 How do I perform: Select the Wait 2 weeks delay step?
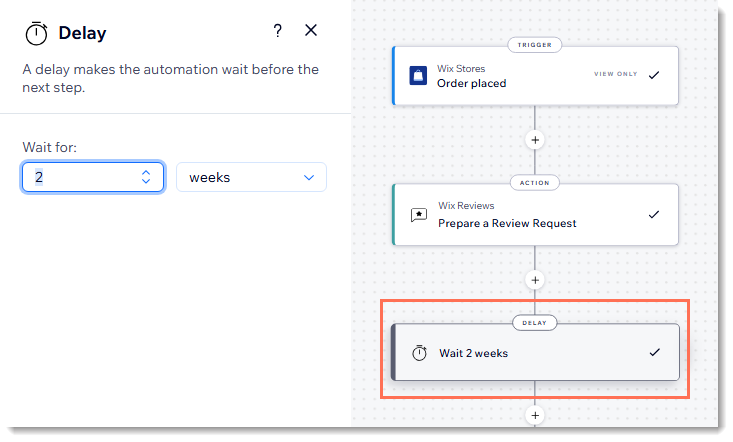click(x=530, y=353)
